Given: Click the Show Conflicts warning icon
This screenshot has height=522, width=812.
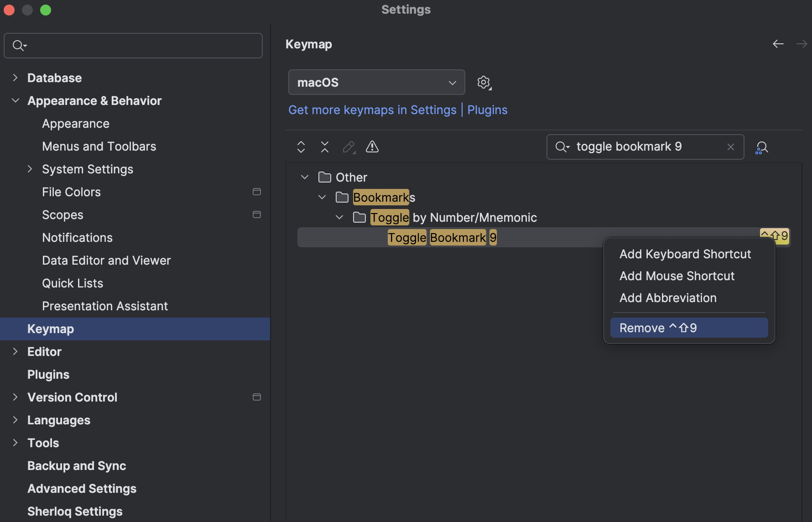Looking at the screenshot, I should [372, 147].
